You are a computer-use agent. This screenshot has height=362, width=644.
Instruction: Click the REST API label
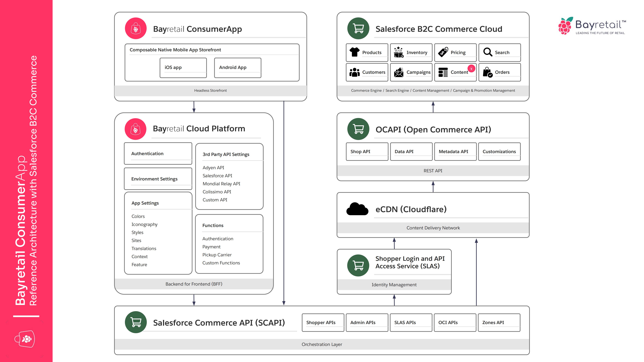click(x=433, y=171)
